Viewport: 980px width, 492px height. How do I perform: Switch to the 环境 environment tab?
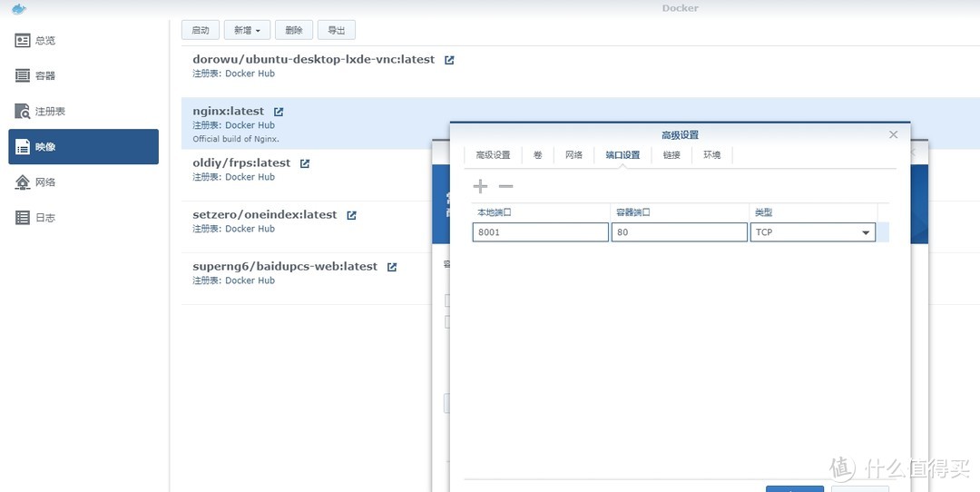(x=712, y=155)
